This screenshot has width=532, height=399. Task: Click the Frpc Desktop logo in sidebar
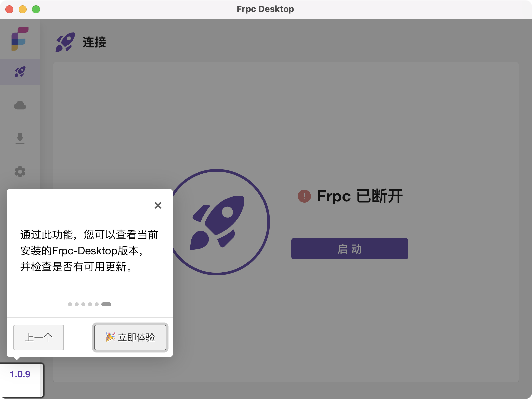point(20,39)
